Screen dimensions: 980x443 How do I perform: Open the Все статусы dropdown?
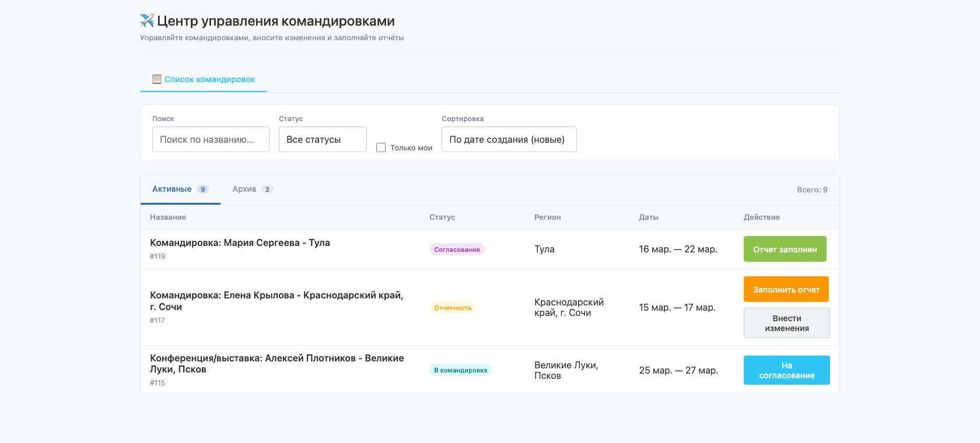coord(323,139)
